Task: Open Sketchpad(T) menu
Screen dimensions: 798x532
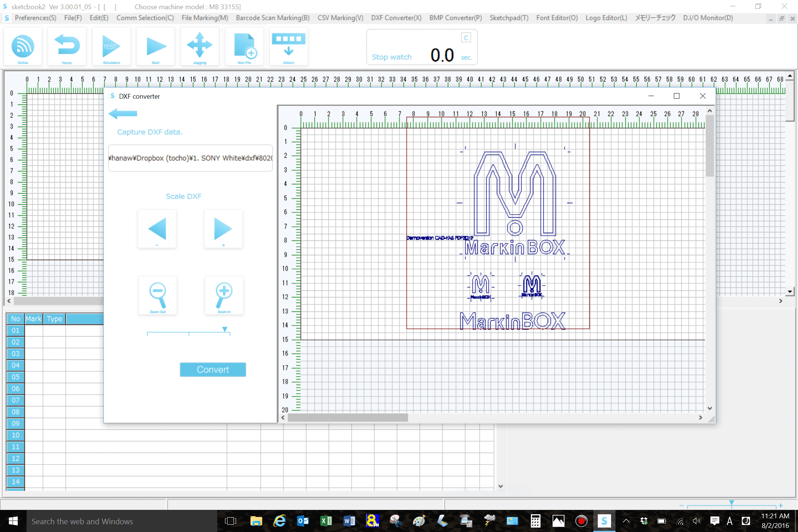Action: tap(509, 18)
